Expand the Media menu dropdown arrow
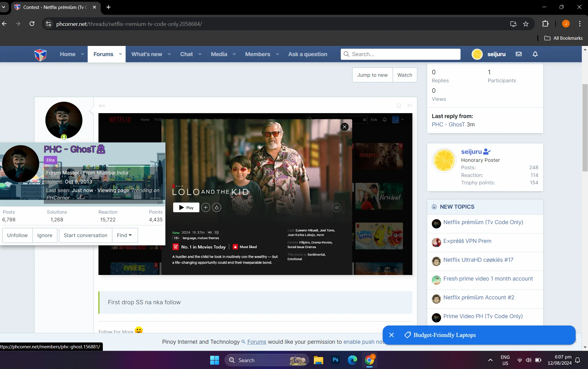The width and height of the screenshot is (588, 369). tap(234, 54)
